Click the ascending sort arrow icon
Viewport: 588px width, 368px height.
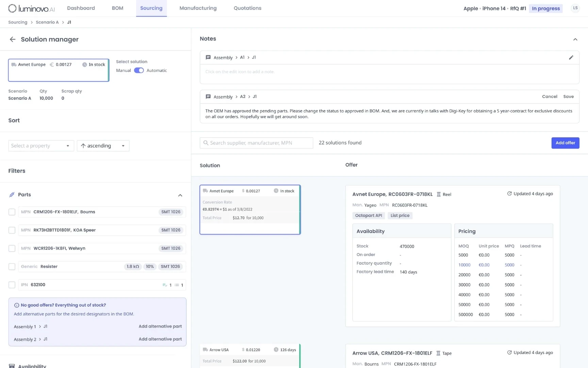pyautogui.click(x=83, y=146)
